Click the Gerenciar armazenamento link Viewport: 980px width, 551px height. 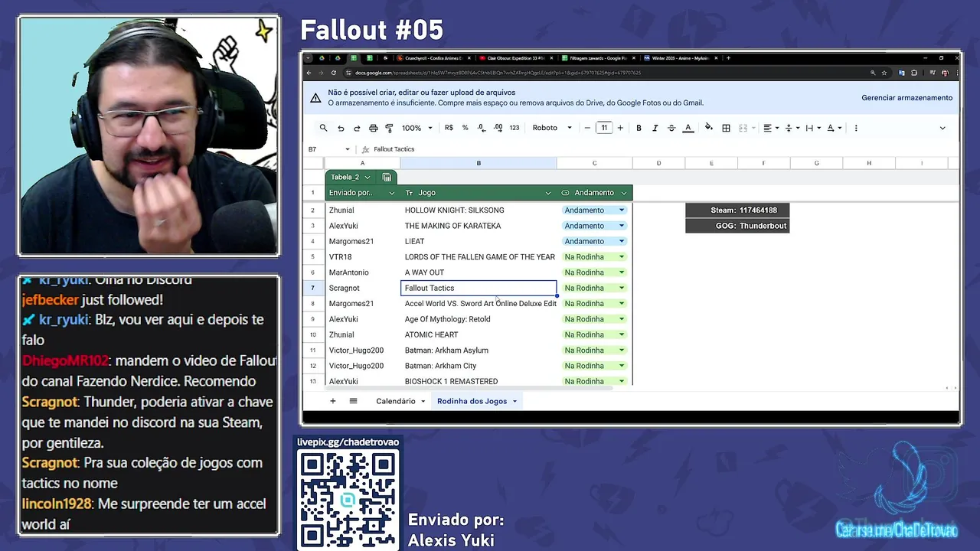click(907, 98)
